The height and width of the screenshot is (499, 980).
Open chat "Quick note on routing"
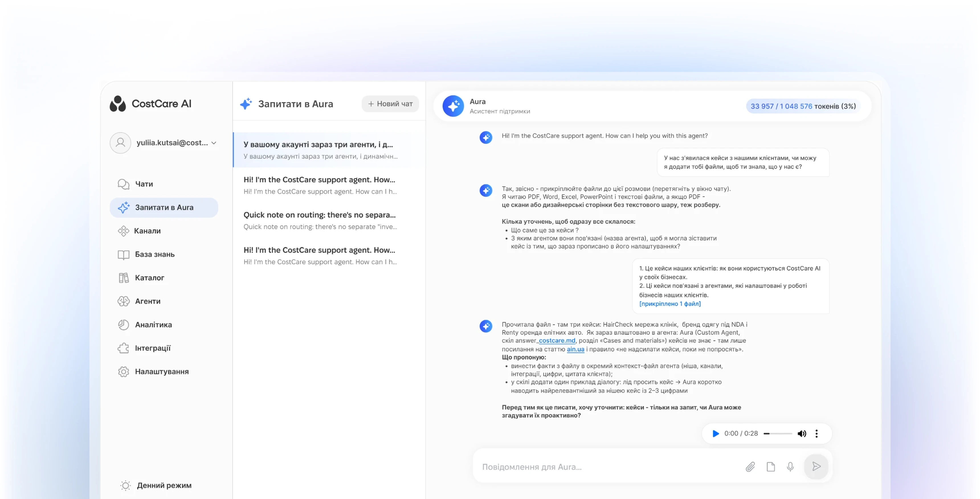click(329, 220)
